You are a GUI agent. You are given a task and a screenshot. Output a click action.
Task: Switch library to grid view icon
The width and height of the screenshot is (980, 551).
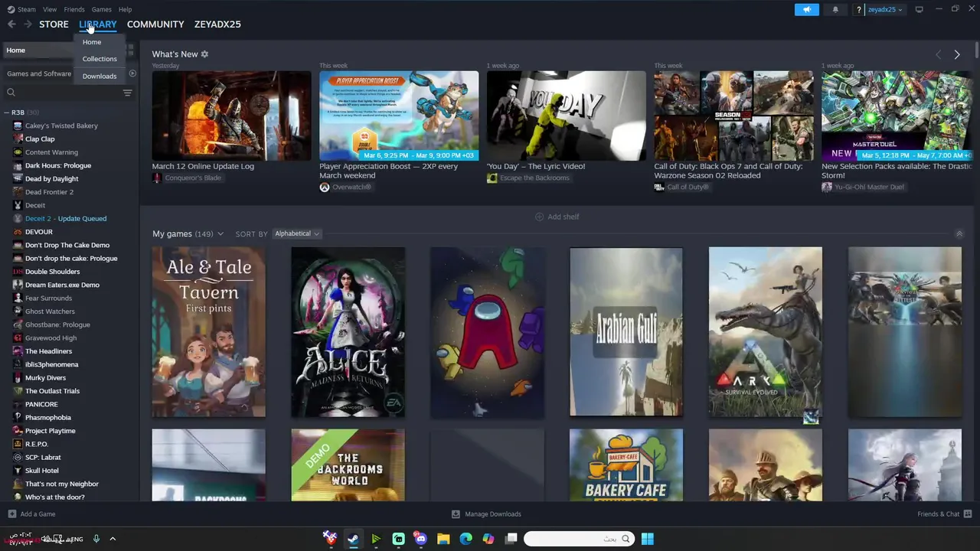[x=131, y=50]
